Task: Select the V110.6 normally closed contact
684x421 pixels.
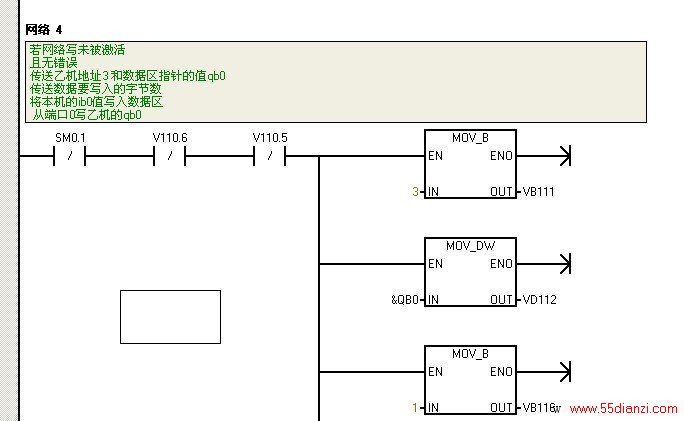Action: click(170, 156)
